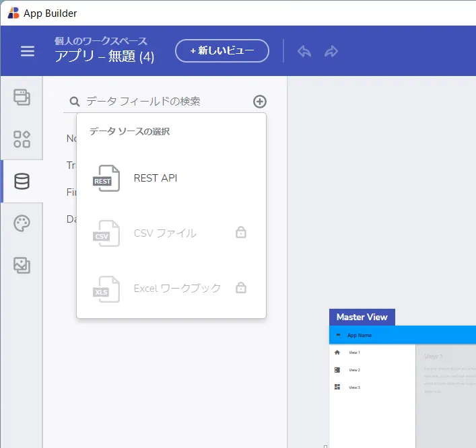Open the Theme palette sidebar icon
The image size is (476, 448).
click(22, 223)
